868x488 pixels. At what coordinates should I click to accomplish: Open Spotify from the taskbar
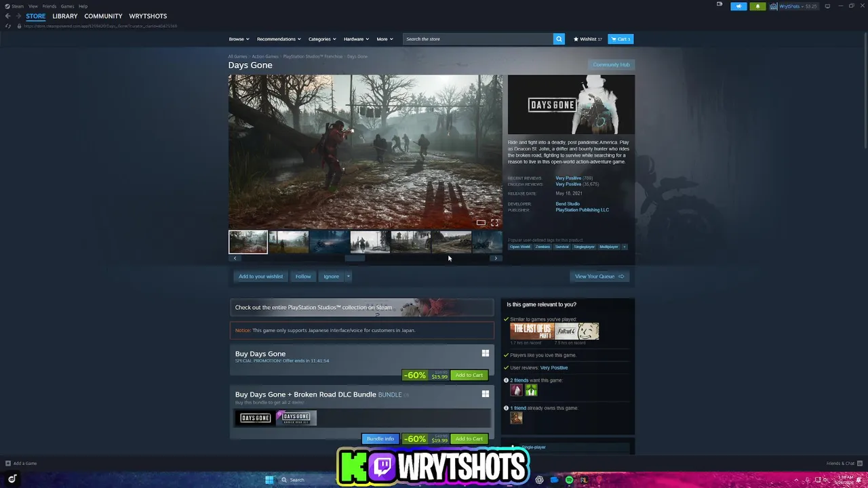tap(569, 480)
